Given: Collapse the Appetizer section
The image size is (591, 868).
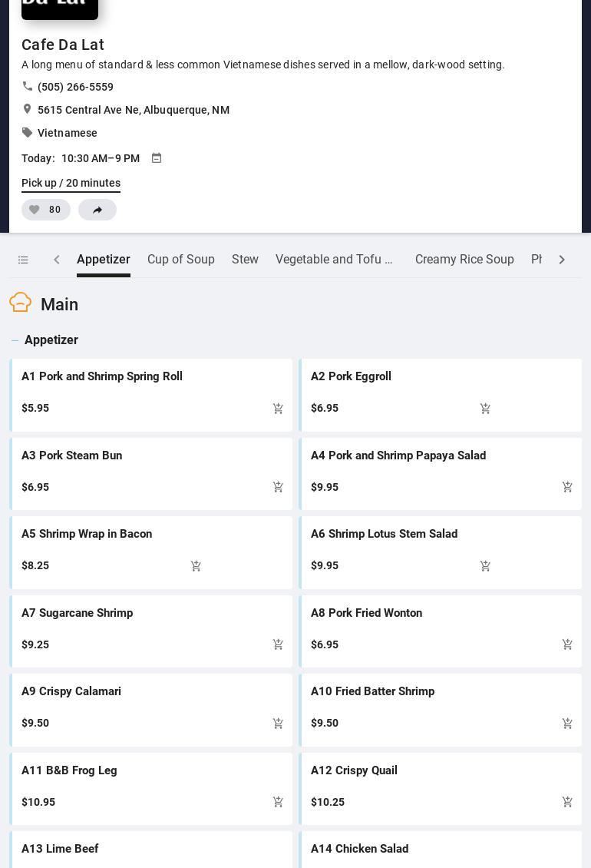Looking at the screenshot, I should point(15,340).
